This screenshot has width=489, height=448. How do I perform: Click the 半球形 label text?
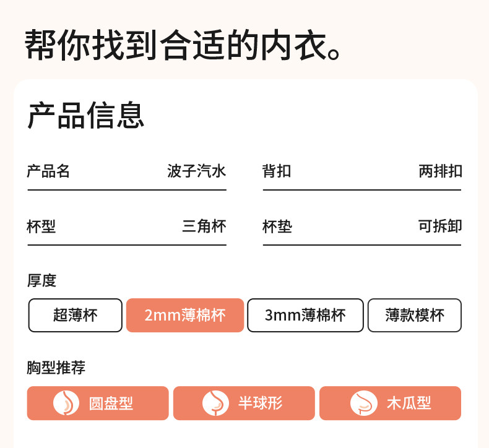coord(260,404)
